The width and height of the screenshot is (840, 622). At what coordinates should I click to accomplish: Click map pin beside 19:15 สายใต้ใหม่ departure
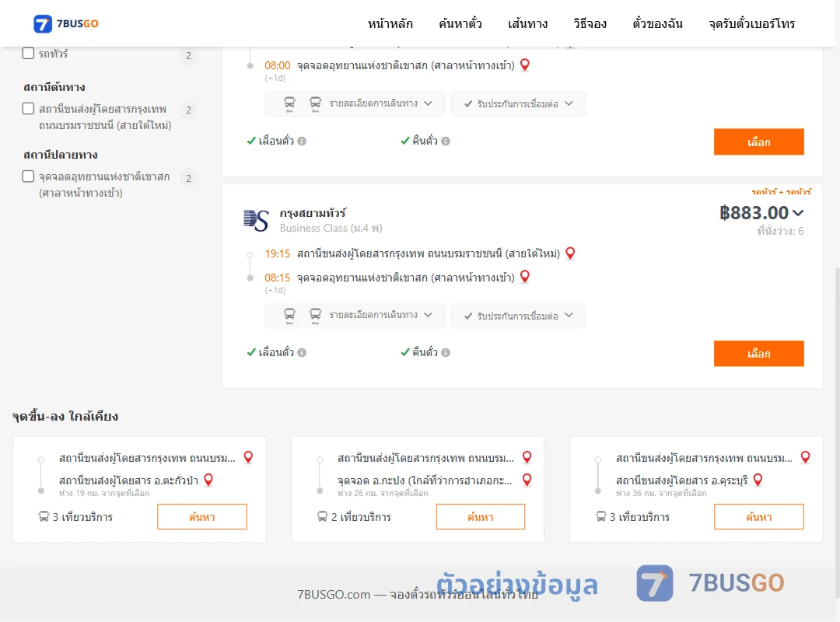point(571,253)
